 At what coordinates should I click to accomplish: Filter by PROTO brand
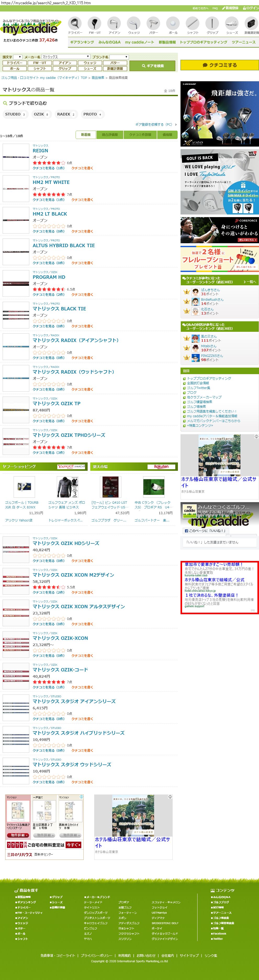[92, 114]
